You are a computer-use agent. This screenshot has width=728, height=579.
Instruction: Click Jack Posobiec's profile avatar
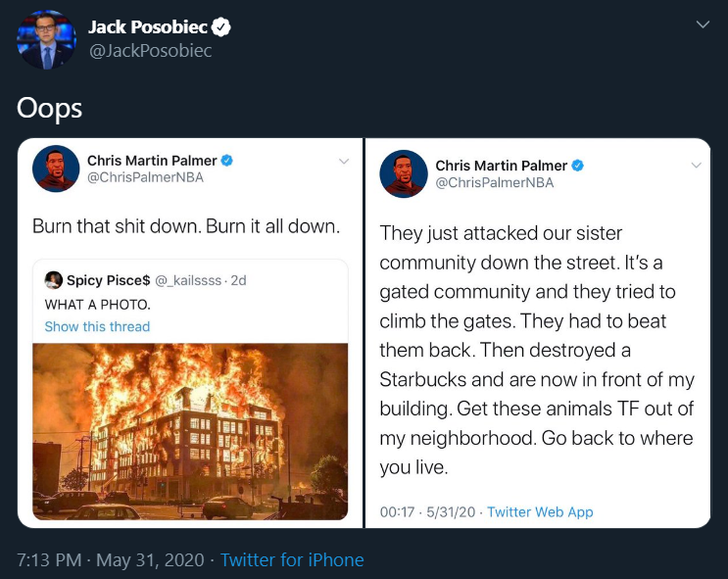click(x=46, y=40)
